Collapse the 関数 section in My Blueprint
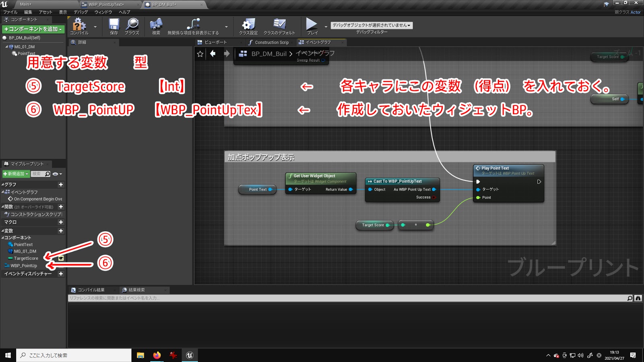 (2, 207)
